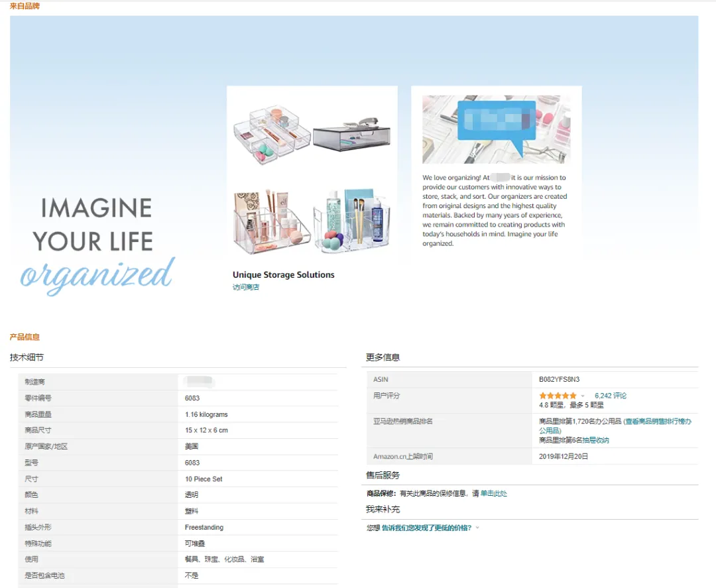
Task: Select the gray drawer box product image
Action: tap(351, 134)
